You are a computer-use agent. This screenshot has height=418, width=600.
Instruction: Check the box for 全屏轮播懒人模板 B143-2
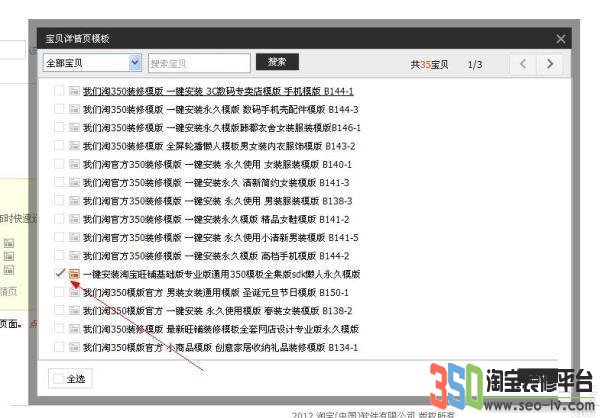click(x=59, y=145)
